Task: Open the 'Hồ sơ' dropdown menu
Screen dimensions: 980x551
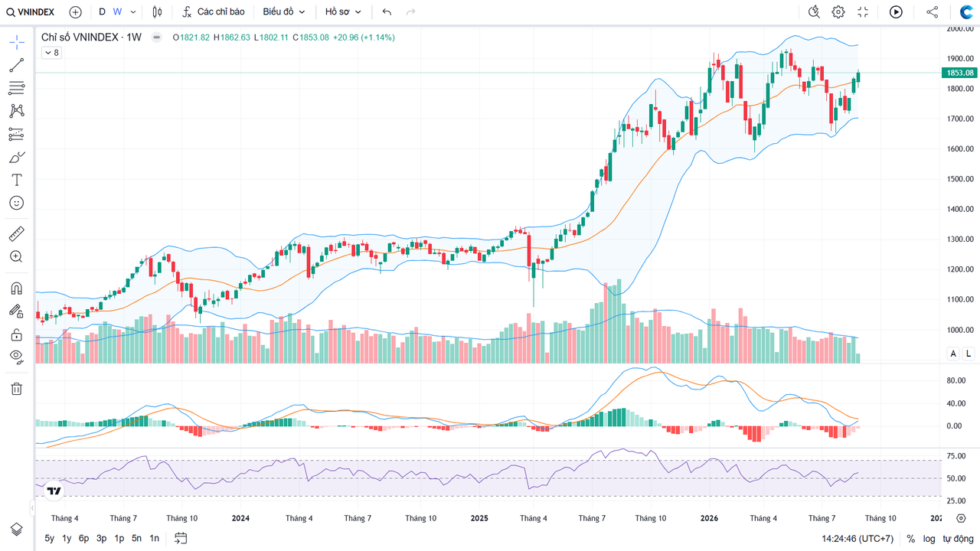Action: click(x=343, y=12)
